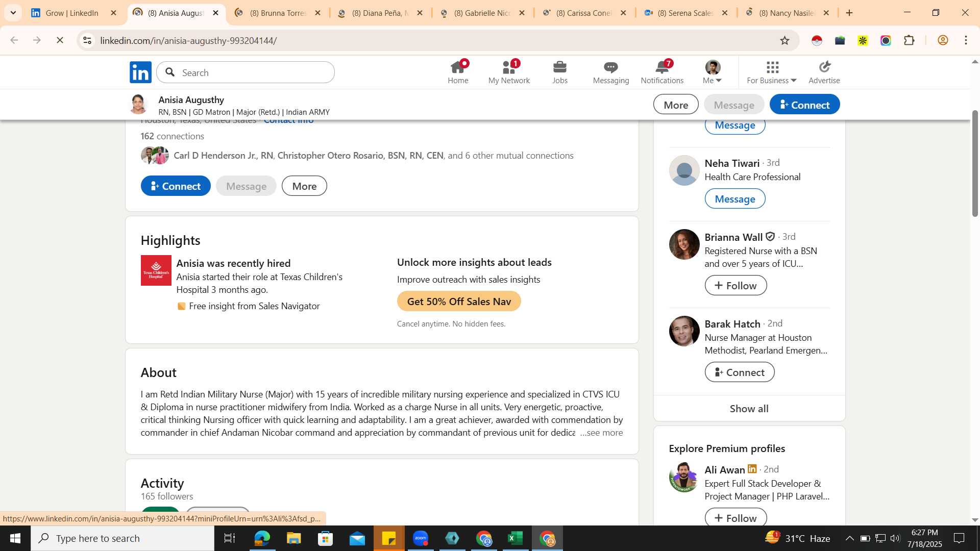Image resolution: width=980 pixels, height=551 pixels.
Task: Switch to the Diana Peña tab
Action: pyautogui.click(x=380, y=13)
